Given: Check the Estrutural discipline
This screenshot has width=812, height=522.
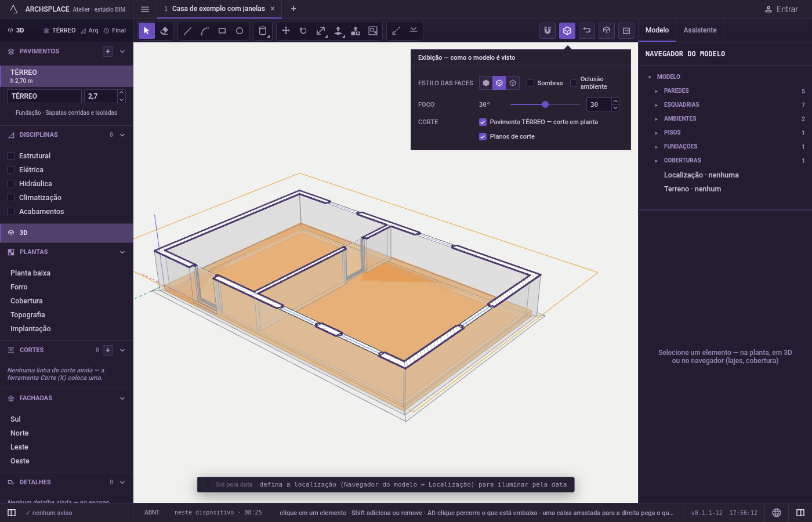Looking at the screenshot, I should (x=10, y=155).
